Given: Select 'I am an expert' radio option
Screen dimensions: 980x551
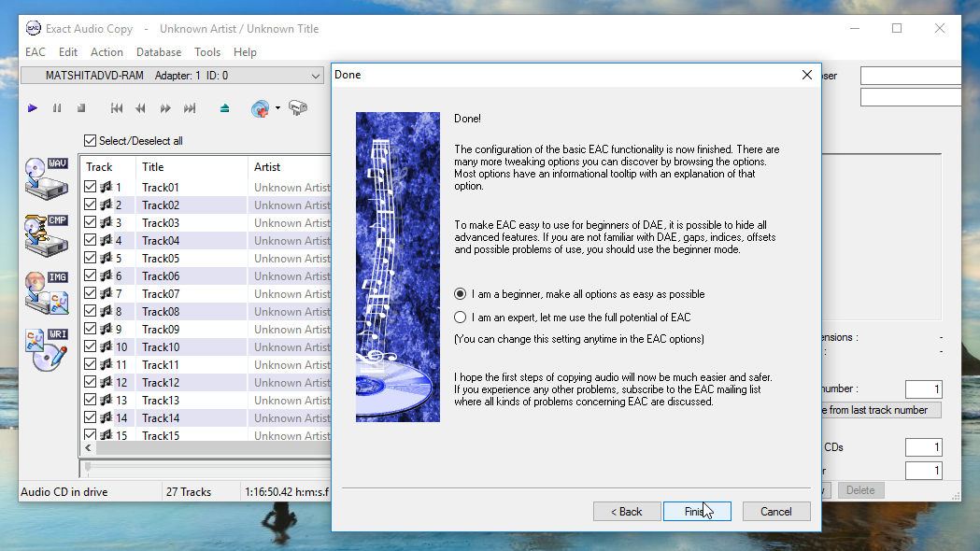Looking at the screenshot, I should (461, 318).
